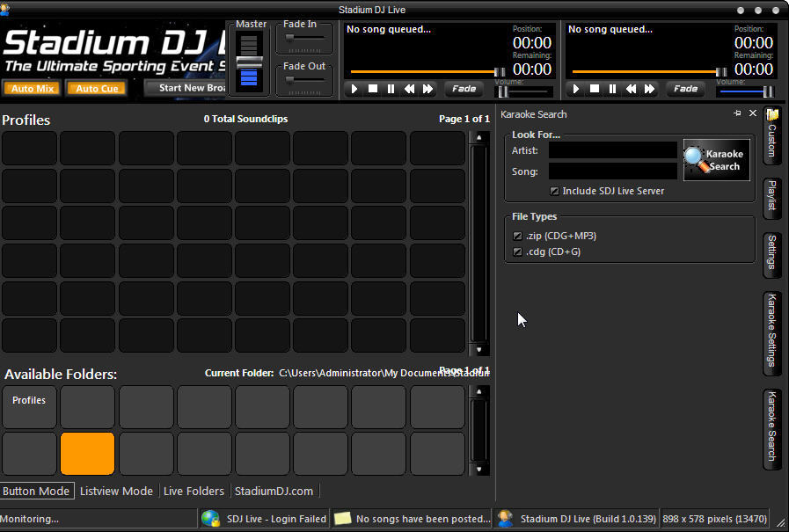
Task: Switch to Listview Mode
Action: point(116,491)
